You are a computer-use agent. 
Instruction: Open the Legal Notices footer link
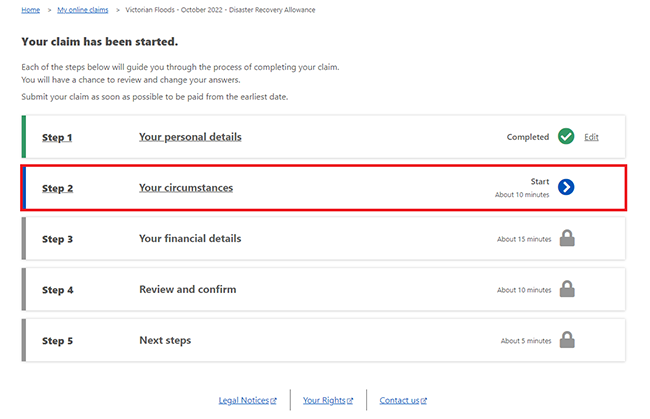pos(244,400)
